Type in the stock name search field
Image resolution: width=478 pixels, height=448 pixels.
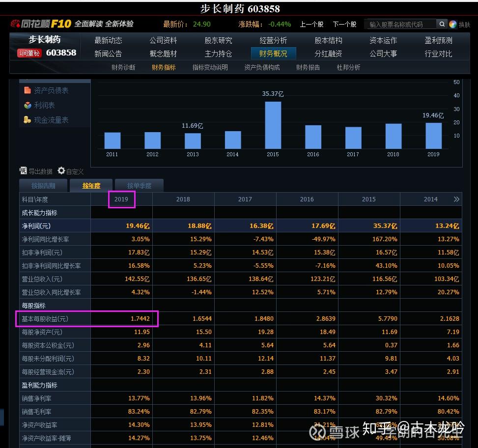click(x=400, y=25)
